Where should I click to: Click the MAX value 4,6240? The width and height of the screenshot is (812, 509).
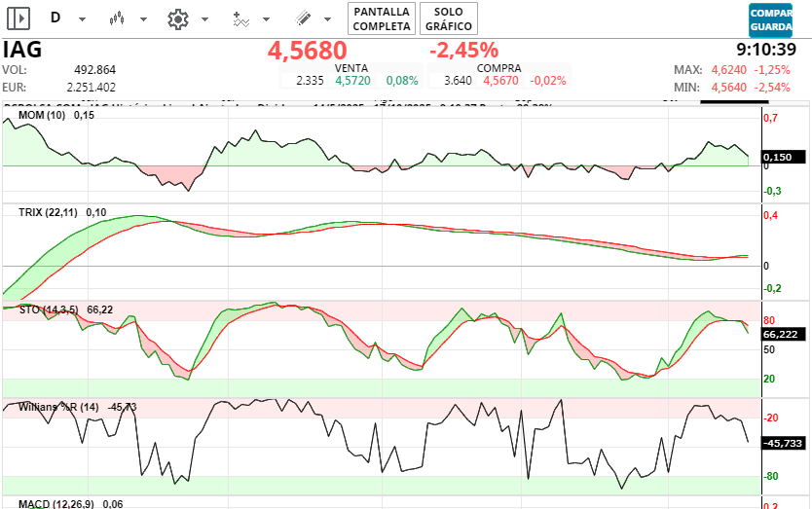click(x=728, y=70)
